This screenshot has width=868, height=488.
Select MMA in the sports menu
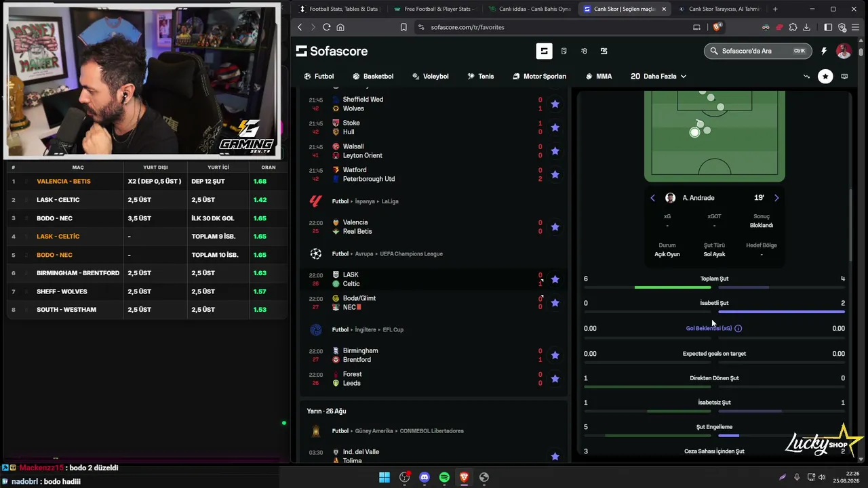(x=599, y=77)
